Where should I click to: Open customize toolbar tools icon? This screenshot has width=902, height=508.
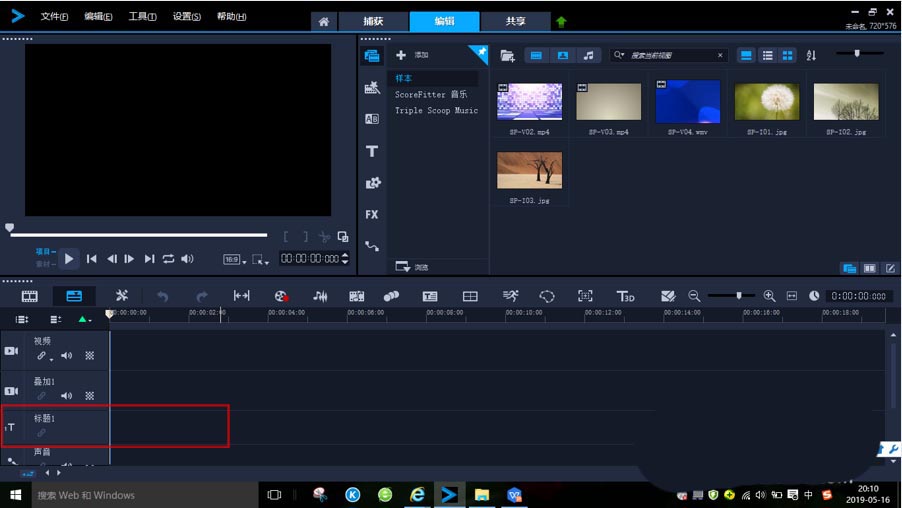pyautogui.click(x=121, y=296)
